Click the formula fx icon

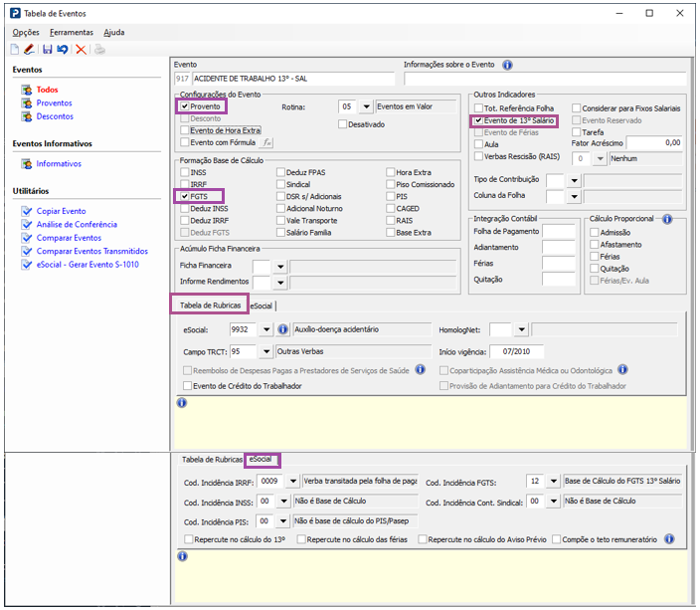[x=266, y=142]
